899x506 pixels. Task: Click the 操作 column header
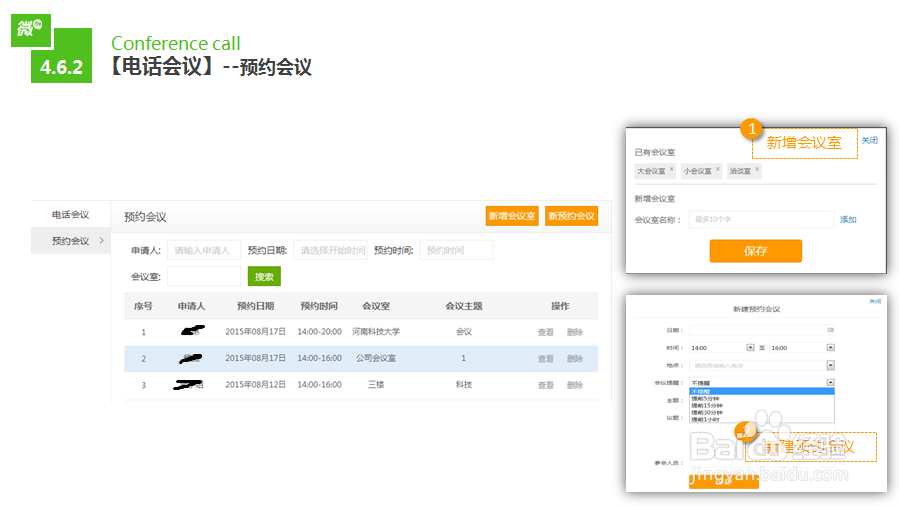click(x=560, y=306)
